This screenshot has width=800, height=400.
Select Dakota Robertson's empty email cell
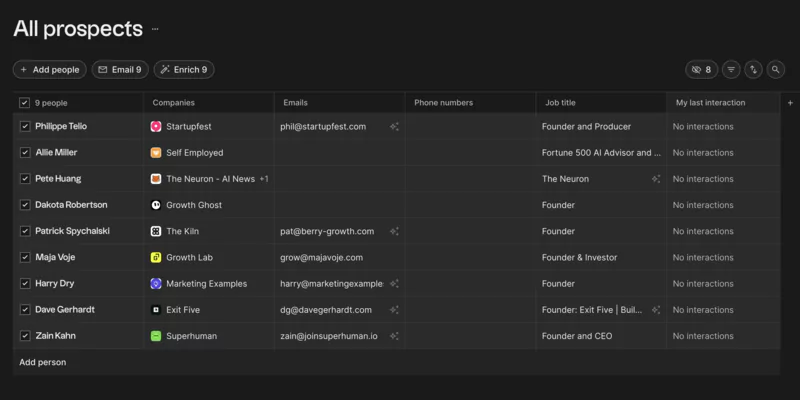(x=340, y=205)
